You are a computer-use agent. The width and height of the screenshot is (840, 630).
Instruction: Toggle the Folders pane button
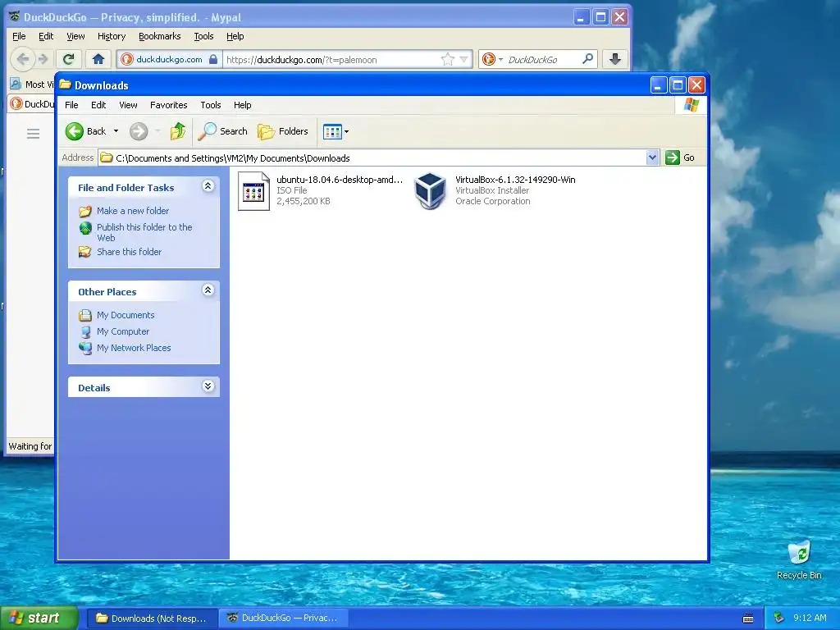click(283, 131)
